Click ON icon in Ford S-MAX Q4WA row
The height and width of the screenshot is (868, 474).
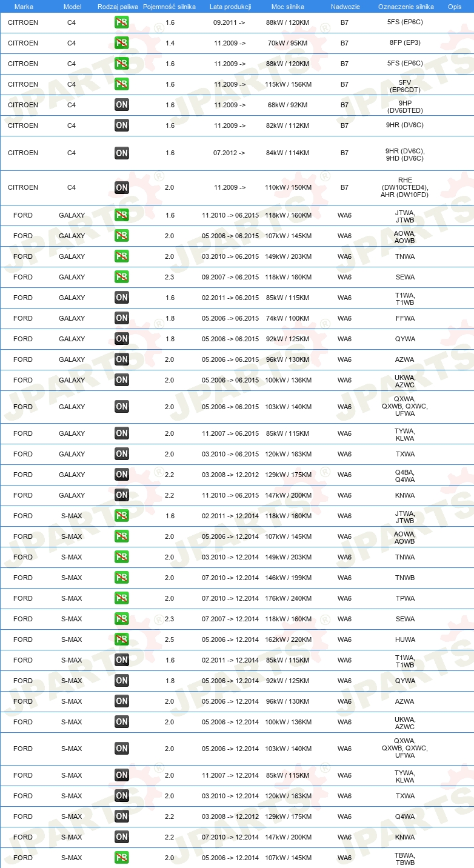(122, 816)
